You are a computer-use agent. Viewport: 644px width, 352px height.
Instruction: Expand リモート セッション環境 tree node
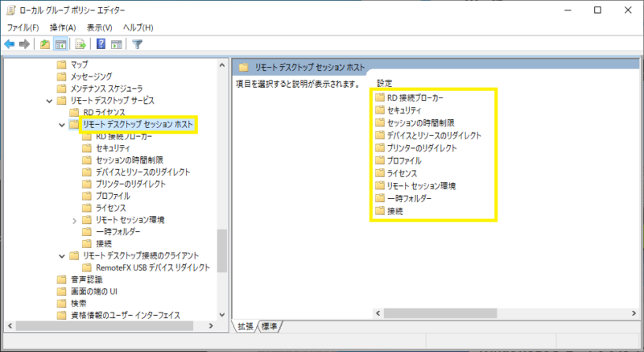point(74,221)
